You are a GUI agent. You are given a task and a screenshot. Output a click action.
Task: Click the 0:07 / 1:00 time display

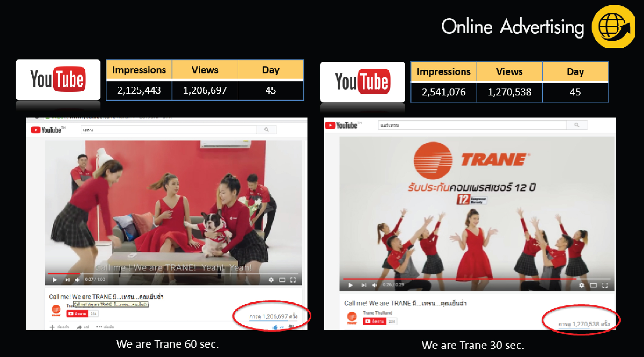95,279
